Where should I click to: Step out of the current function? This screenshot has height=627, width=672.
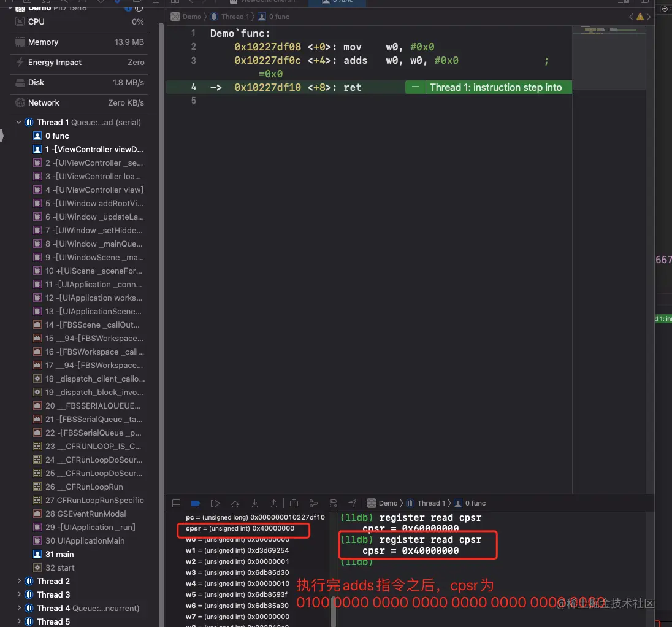(x=273, y=503)
